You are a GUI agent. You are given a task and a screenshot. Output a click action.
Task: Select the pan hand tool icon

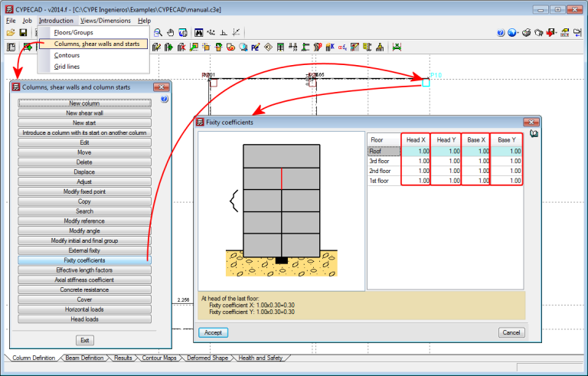pos(170,33)
